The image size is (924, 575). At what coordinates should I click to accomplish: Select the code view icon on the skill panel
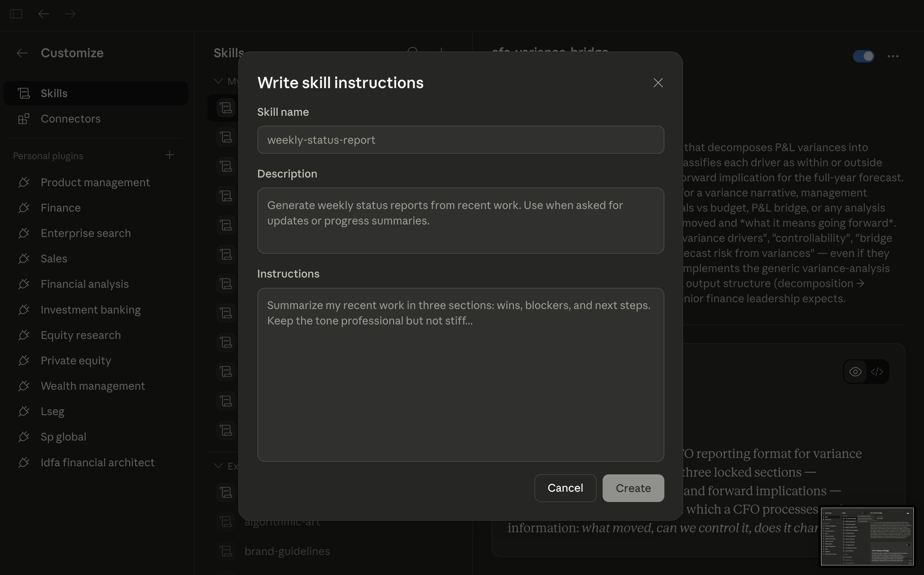coord(877,372)
